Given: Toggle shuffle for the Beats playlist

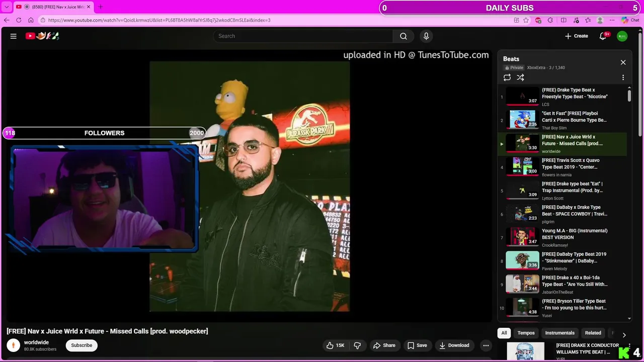Looking at the screenshot, I should click(x=520, y=77).
